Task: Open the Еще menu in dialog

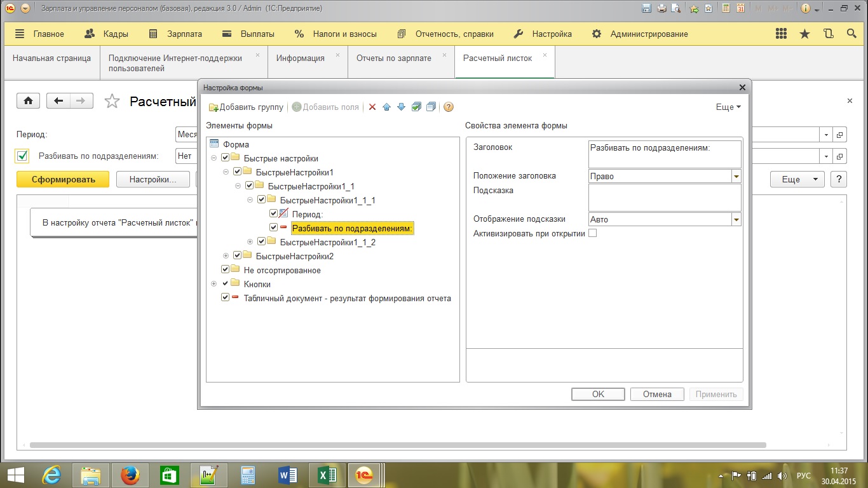Action: pyautogui.click(x=728, y=107)
